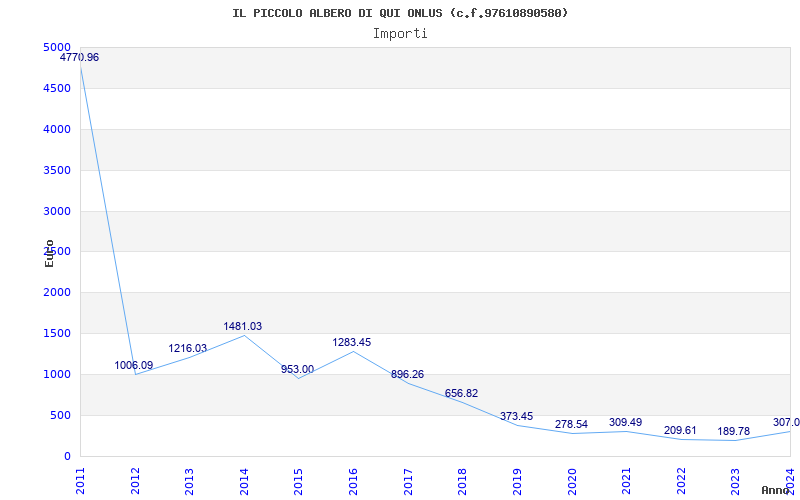
Task: Click the 1283.45 data label
Action: pos(352,342)
